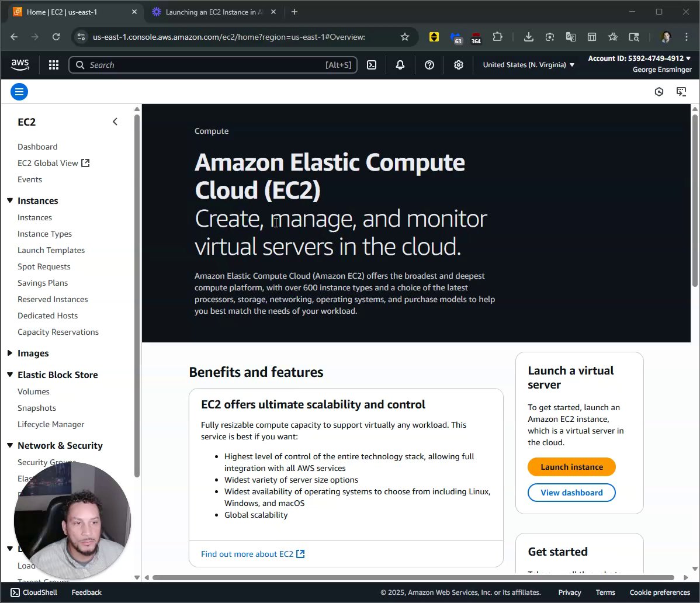Open Launch Templates
Image resolution: width=700 pixels, height=603 pixels.
[x=51, y=251]
